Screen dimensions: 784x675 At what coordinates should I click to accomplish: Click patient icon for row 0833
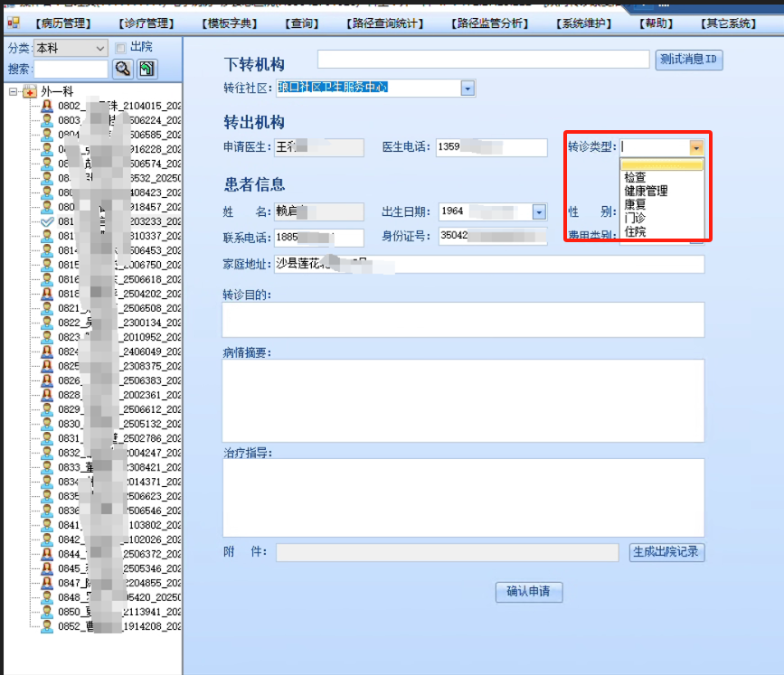click(x=47, y=467)
